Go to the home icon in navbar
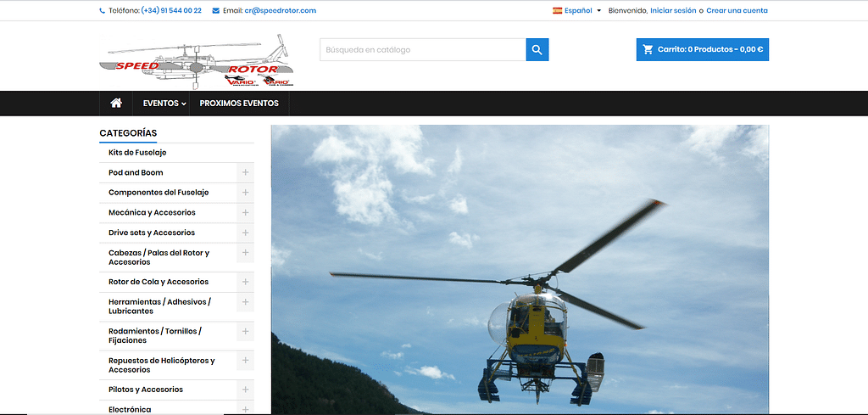The image size is (868, 415). (116, 104)
